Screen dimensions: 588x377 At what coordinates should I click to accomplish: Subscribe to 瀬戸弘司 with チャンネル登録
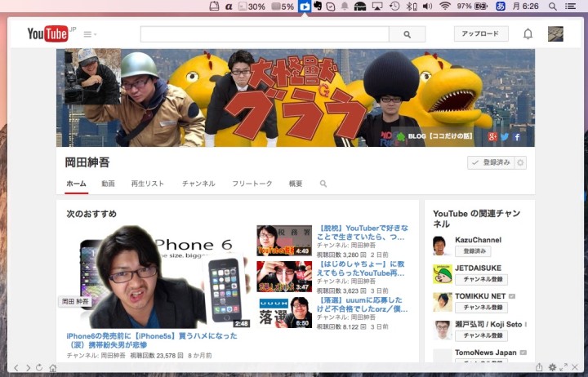482,335
